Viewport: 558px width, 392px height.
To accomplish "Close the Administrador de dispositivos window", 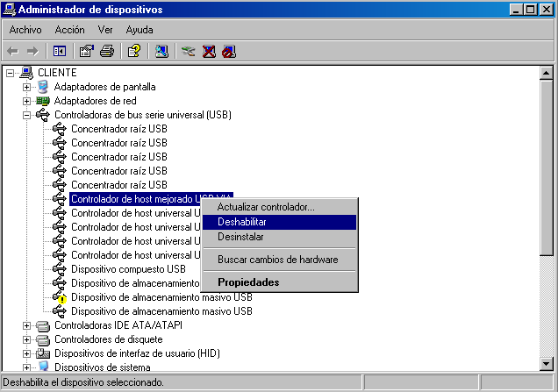I will coord(547,10).
